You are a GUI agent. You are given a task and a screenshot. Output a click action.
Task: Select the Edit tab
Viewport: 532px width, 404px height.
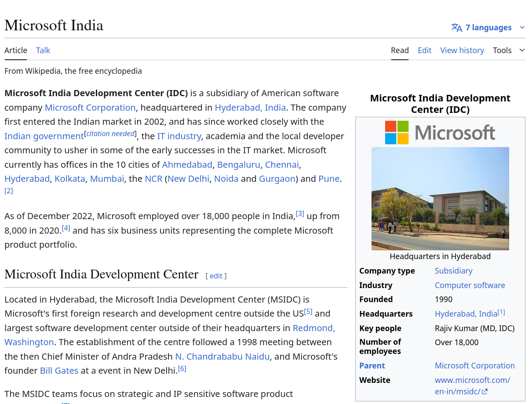tap(424, 50)
